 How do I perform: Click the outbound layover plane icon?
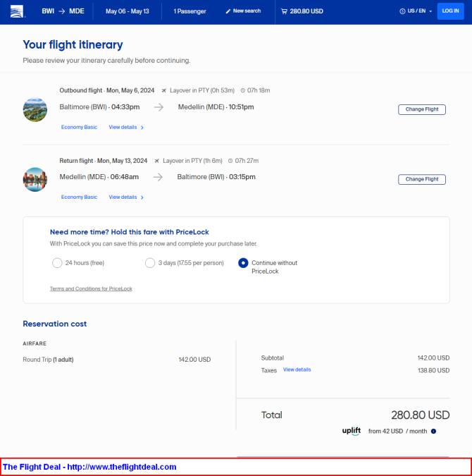click(164, 90)
